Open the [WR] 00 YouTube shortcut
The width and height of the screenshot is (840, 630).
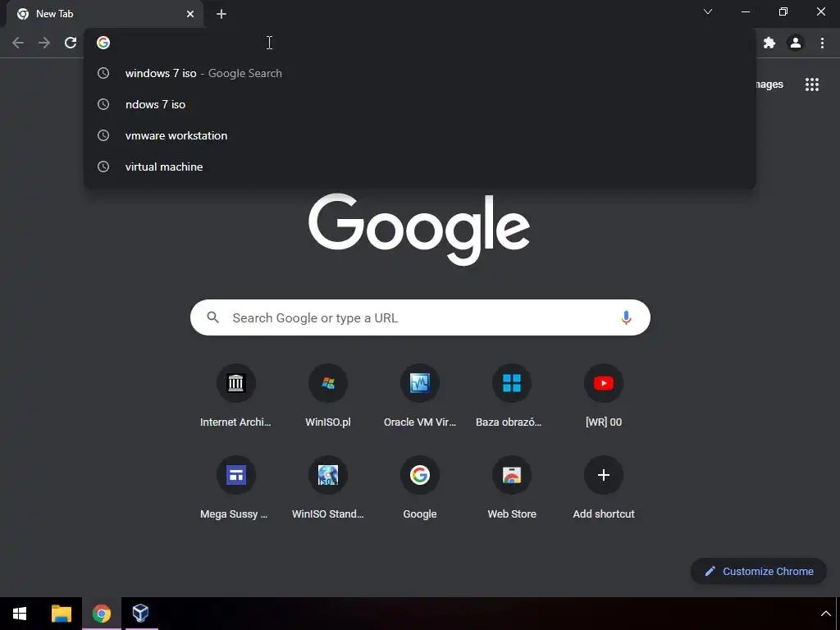click(604, 396)
